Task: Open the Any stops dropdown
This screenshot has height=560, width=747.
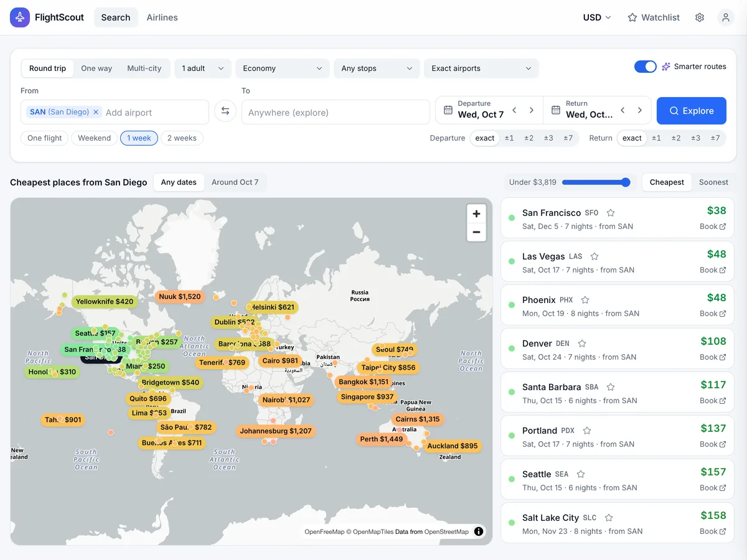Action: pyautogui.click(x=377, y=68)
